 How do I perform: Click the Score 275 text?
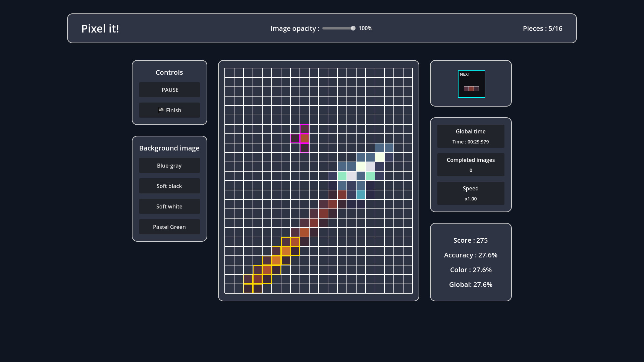click(x=470, y=240)
